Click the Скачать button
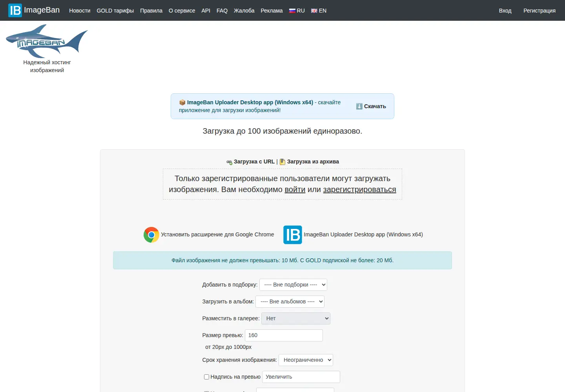Screen dimensions: 565x392 (x=371, y=106)
